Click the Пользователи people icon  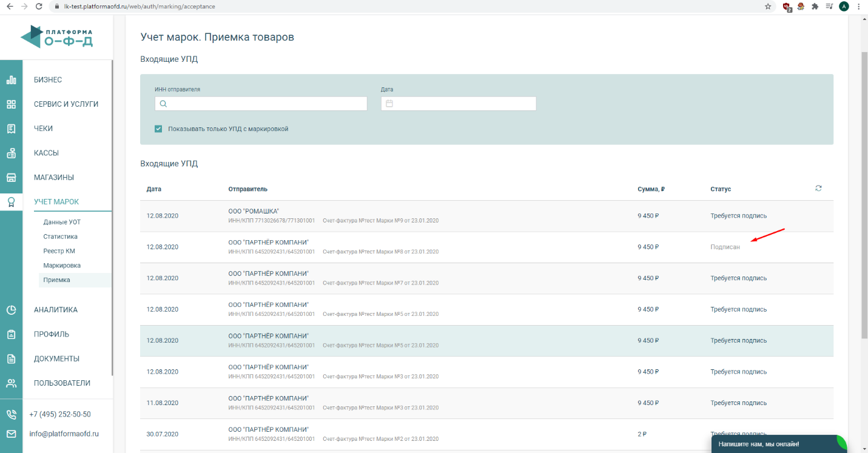tap(11, 383)
